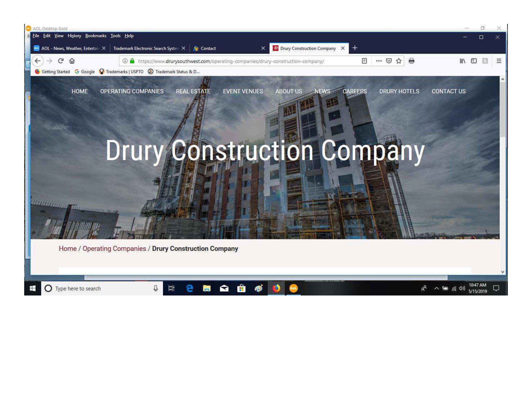
Task: Open the page actions ellipsis menu
Action: click(x=378, y=61)
